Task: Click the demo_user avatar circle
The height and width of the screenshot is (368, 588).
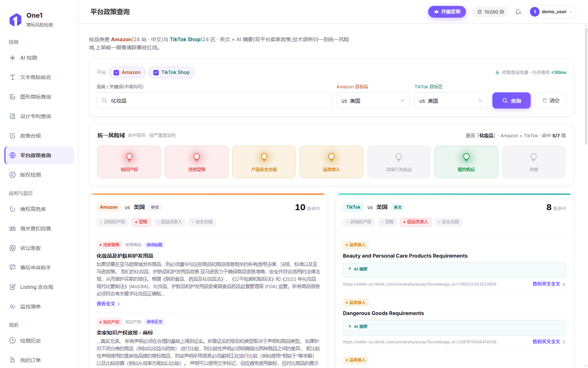Action: 535,12
